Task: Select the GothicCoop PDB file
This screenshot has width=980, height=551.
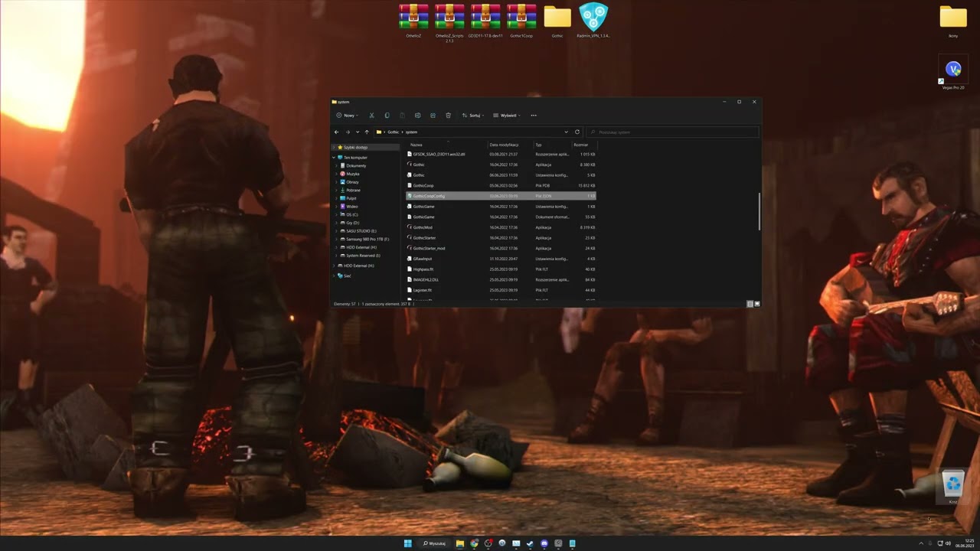Action: pos(501,185)
